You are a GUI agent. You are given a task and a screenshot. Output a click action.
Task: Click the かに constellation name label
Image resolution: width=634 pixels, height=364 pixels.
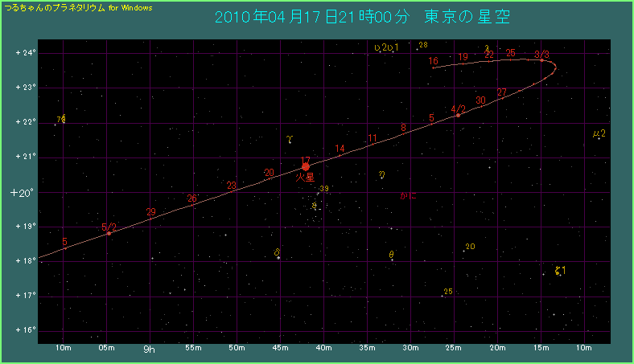point(408,195)
